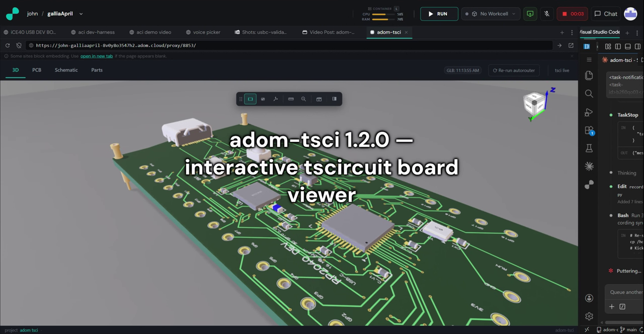This screenshot has width=644, height=334.
Task: Open VS Code Search icon
Action: pos(589,94)
